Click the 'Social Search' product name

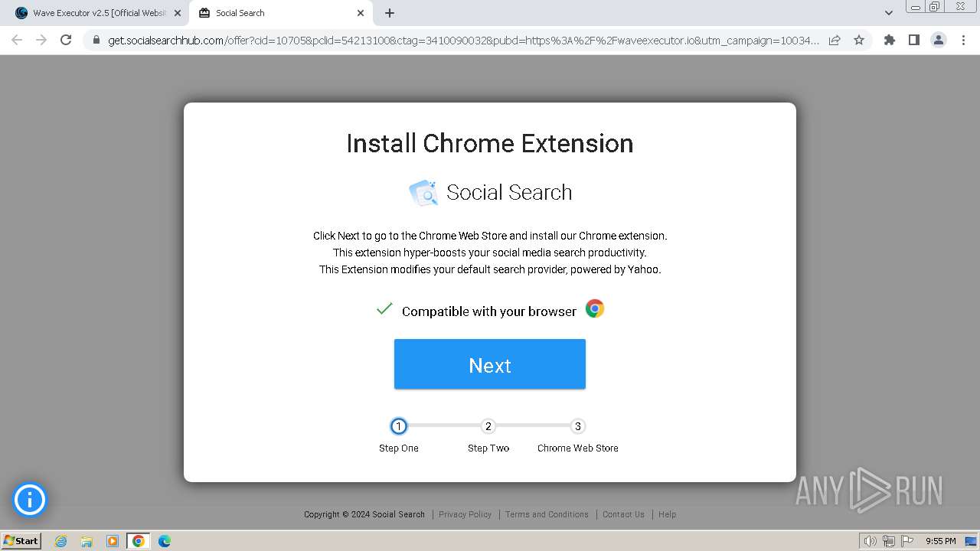click(509, 192)
